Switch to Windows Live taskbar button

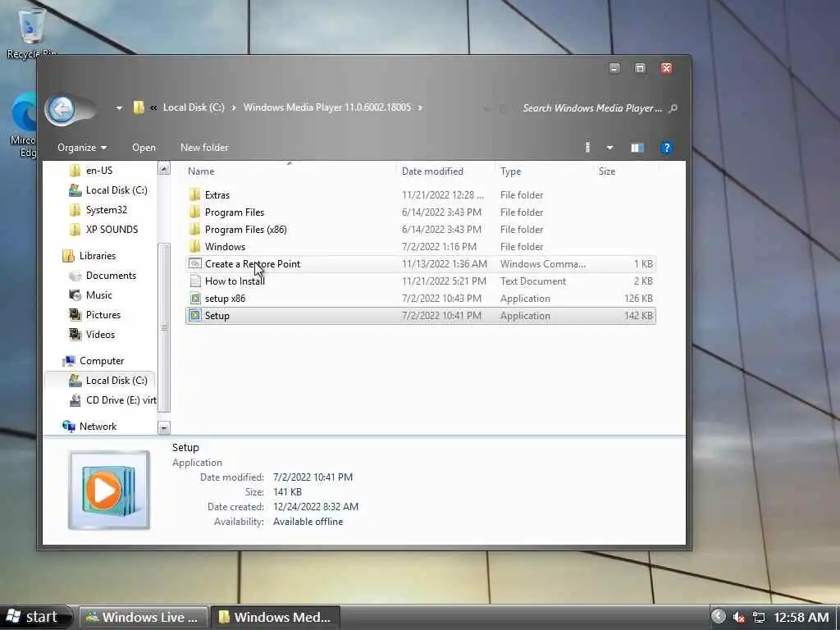[143, 617]
